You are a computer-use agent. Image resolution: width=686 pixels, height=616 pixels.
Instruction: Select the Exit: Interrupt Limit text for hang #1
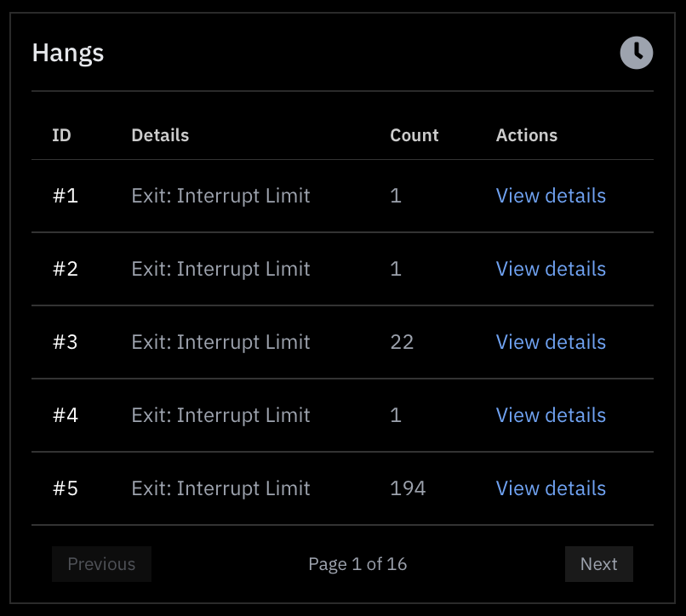[220, 196]
